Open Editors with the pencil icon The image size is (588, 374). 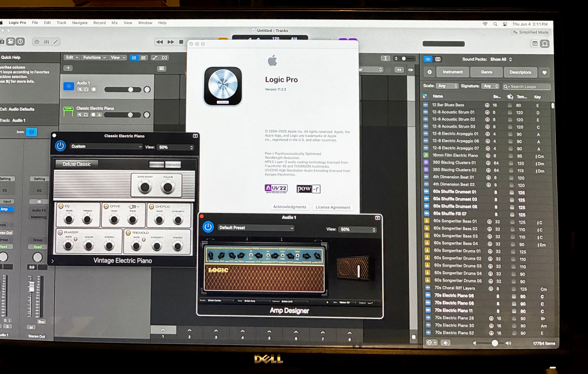tap(56, 42)
